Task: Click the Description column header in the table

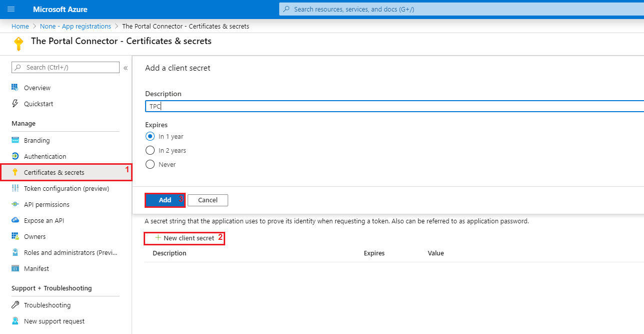Action: tap(170, 253)
